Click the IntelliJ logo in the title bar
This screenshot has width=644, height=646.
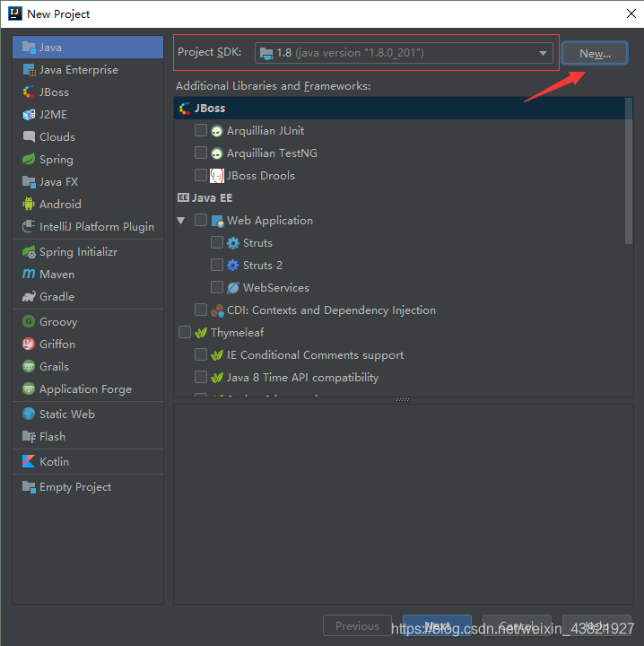click(x=15, y=13)
